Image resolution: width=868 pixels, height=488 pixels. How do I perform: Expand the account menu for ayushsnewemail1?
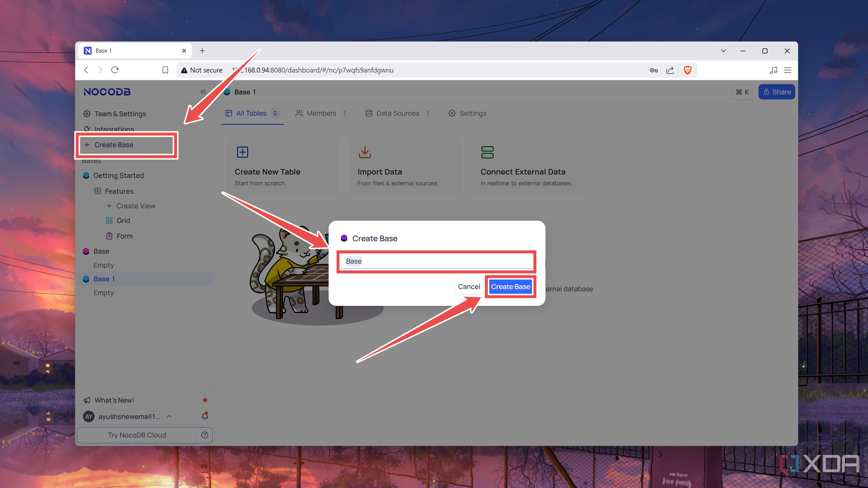point(169,416)
